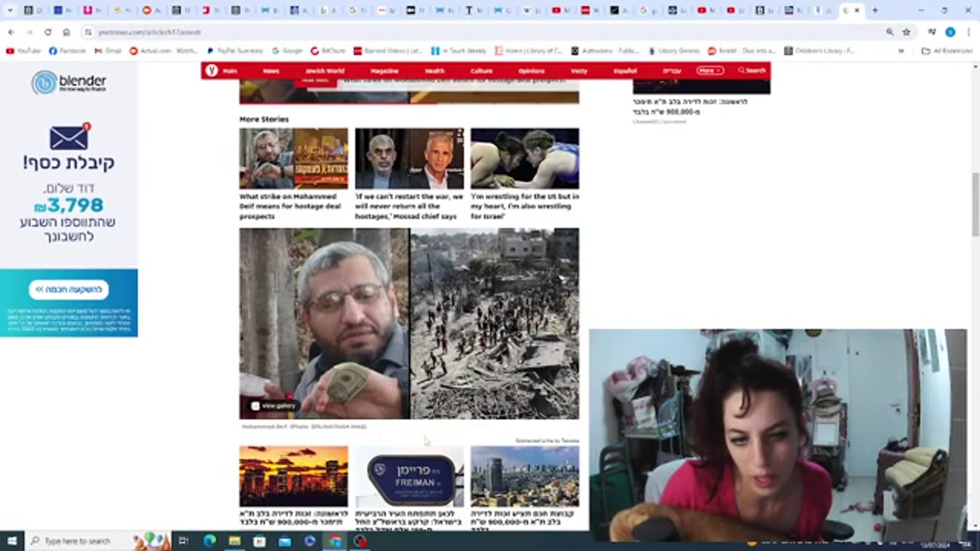
Task: Open the wrestling story thumbnail
Action: click(524, 158)
